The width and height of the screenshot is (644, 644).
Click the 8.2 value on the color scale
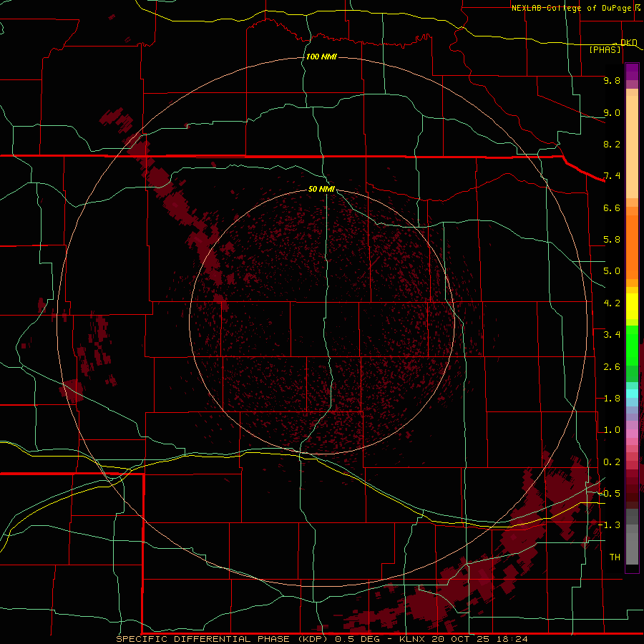[x=612, y=144]
